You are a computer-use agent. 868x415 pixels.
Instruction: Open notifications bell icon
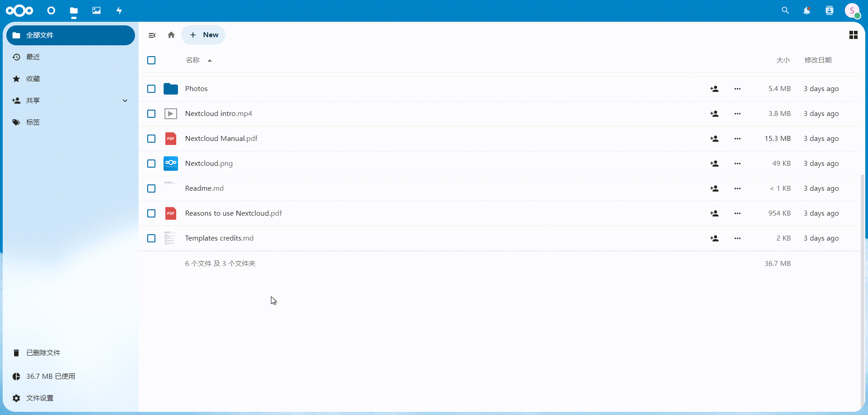(807, 10)
